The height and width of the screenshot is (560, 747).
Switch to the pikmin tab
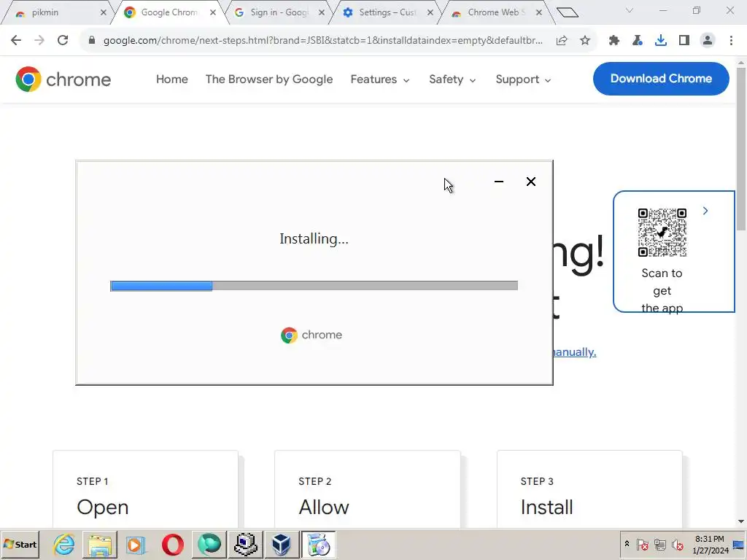tap(56, 12)
